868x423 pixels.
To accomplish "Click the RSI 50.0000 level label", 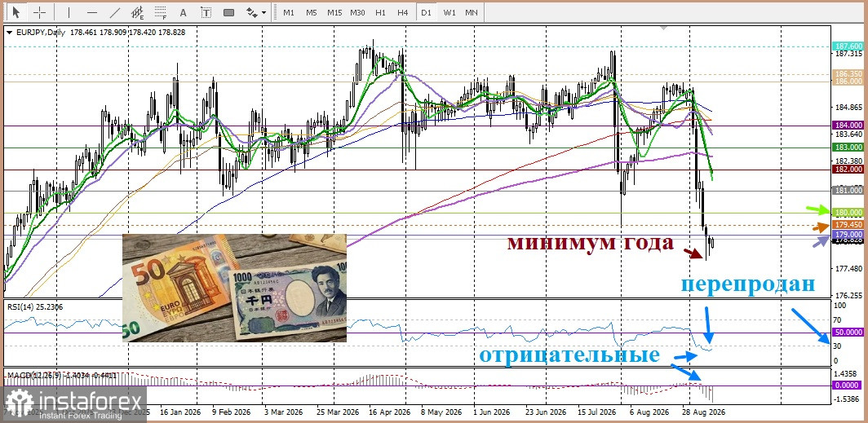I will click(x=847, y=333).
